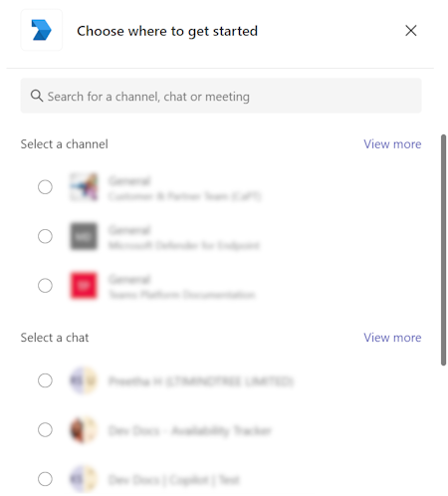Image resolution: width=448 pixels, height=496 pixels.
Task: Open View more for channels
Action: click(x=392, y=144)
